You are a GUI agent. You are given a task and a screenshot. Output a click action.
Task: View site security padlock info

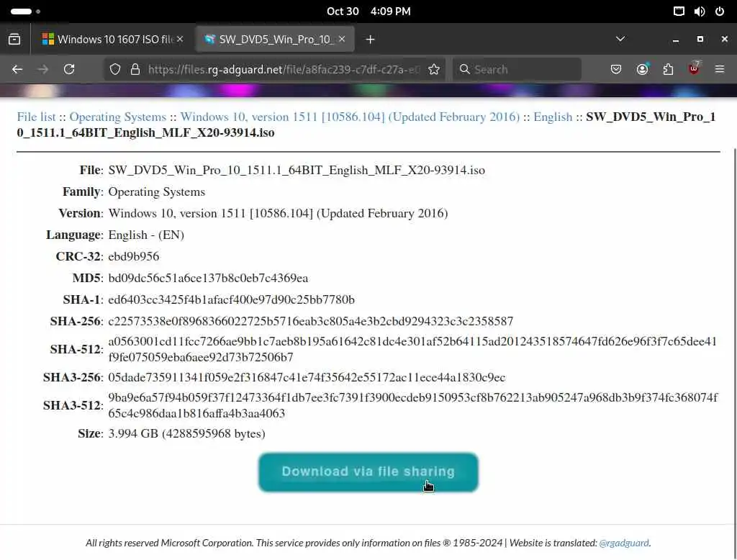pos(135,70)
